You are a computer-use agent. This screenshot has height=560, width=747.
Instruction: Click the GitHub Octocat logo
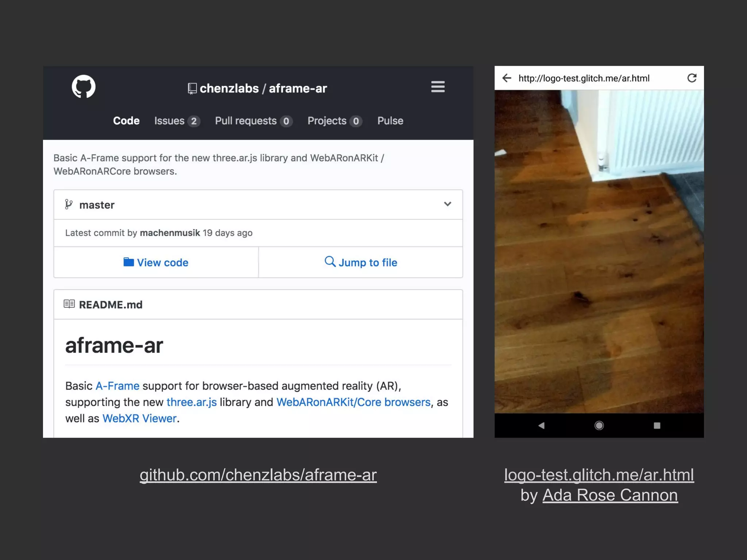coord(84,87)
